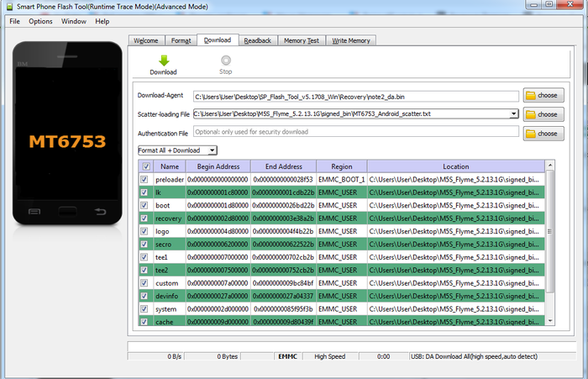Viewport: 588px width, 379px height.
Task: Switch to the Memory Test tab
Action: pos(302,40)
